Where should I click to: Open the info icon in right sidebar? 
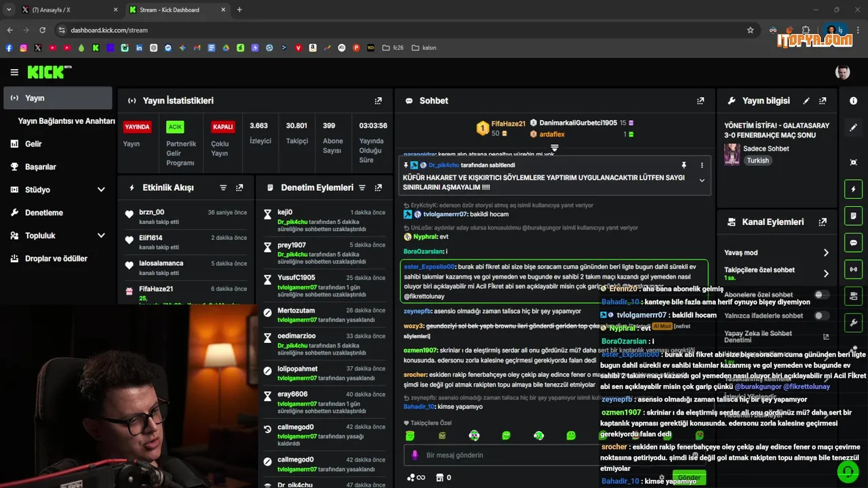[853, 100]
